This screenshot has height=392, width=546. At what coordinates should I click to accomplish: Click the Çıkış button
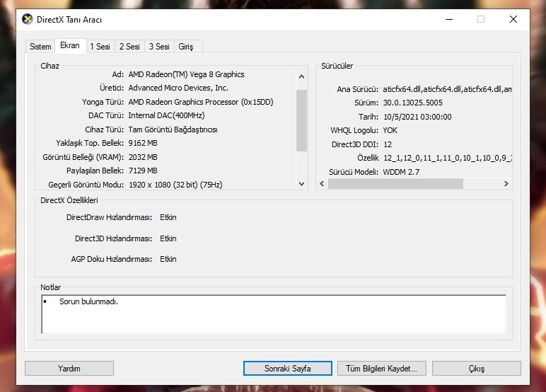pyautogui.click(x=477, y=369)
